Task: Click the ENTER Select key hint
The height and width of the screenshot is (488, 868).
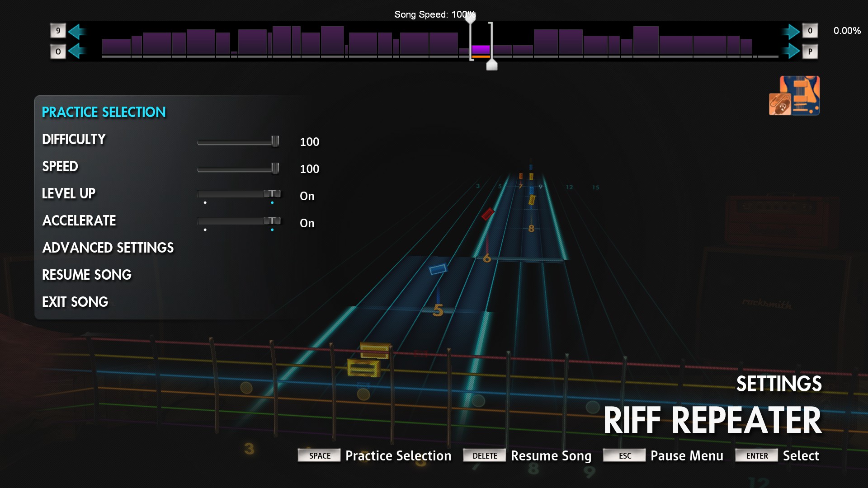Action: (x=777, y=455)
